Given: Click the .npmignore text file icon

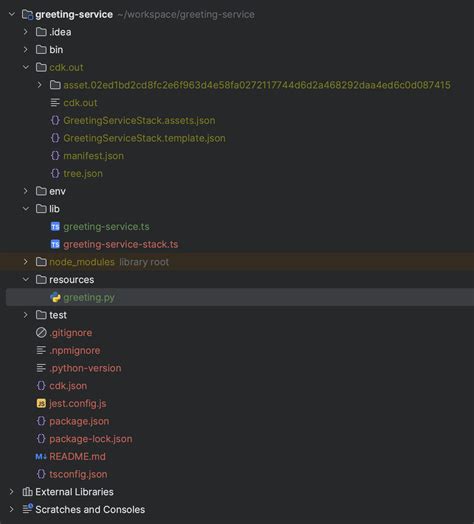Looking at the screenshot, I should [41, 350].
